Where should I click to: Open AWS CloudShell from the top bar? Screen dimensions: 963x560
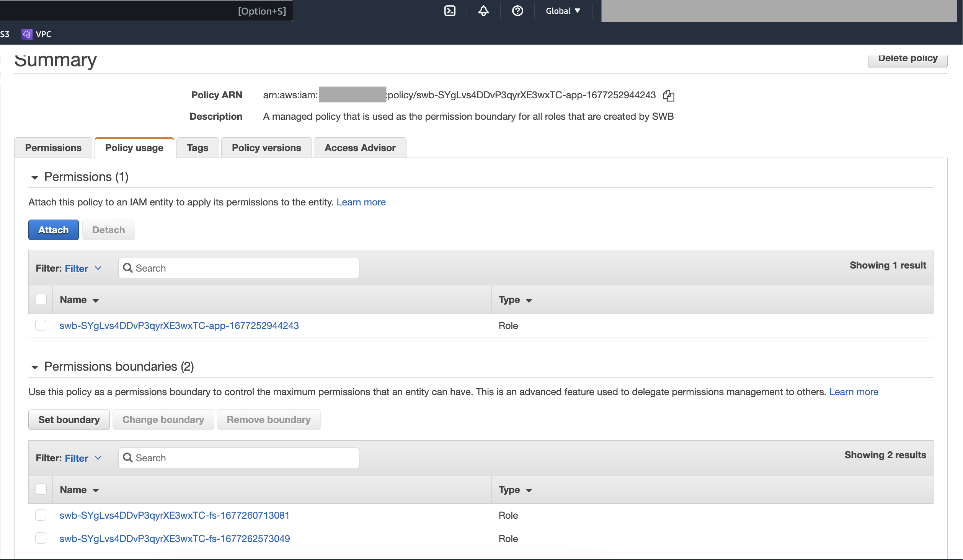click(449, 11)
